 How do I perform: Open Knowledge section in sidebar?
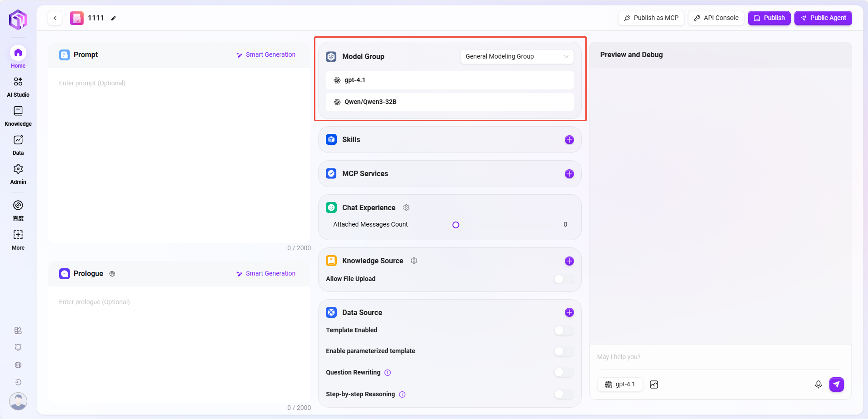pyautogui.click(x=18, y=116)
